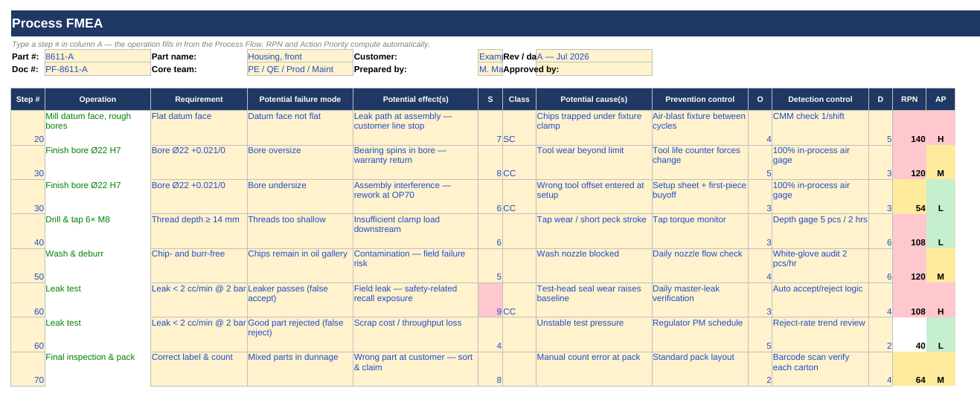
Task: Click the 'Bore undersize' failure mode cell
Action: pyautogui.click(x=300, y=197)
